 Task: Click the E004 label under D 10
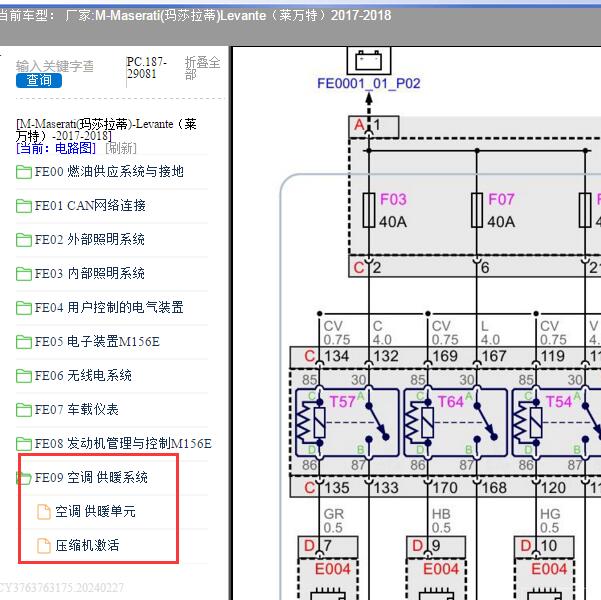(x=549, y=569)
